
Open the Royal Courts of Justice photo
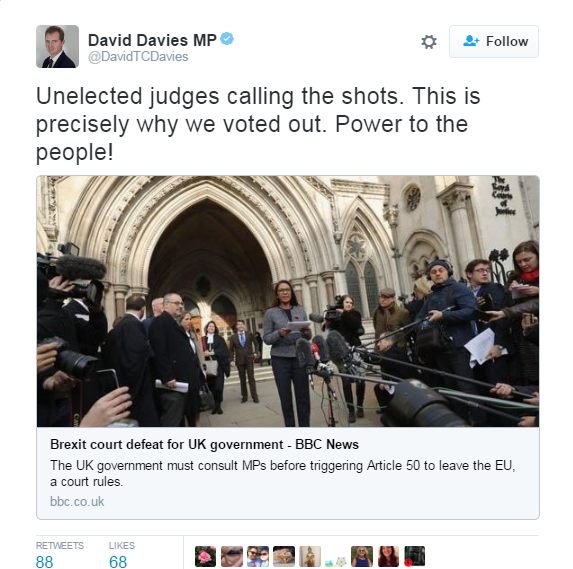click(x=288, y=301)
